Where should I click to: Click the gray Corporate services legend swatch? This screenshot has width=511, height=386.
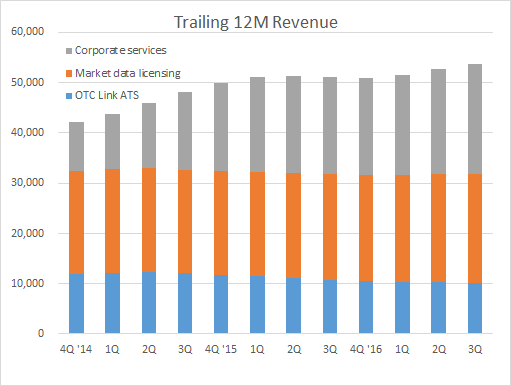[x=69, y=51]
